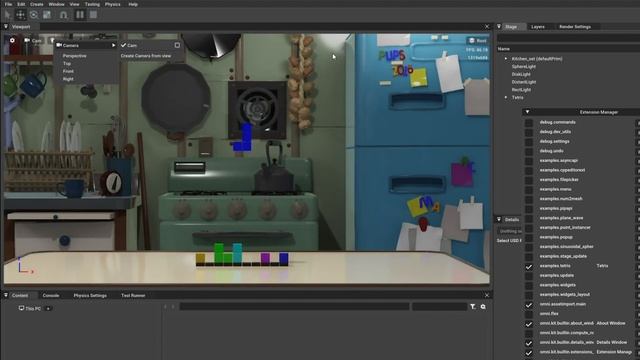The height and width of the screenshot is (360, 640).
Task: Uncheck Details Window extension checkbox
Action: (x=529, y=343)
